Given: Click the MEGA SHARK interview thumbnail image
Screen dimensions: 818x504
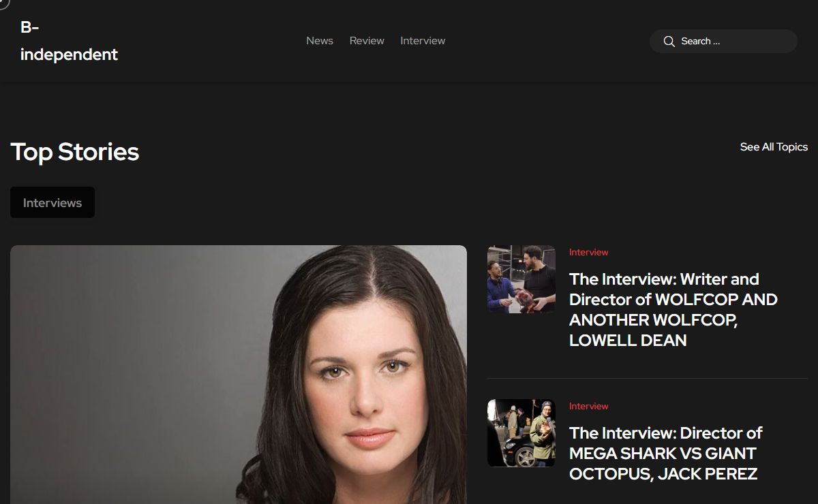Looking at the screenshot, I should pos(521,433).
